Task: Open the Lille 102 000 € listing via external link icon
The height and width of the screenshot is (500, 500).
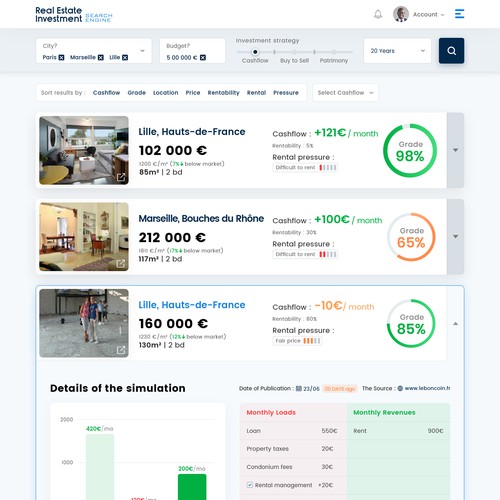Action: (x=121, y=177)
